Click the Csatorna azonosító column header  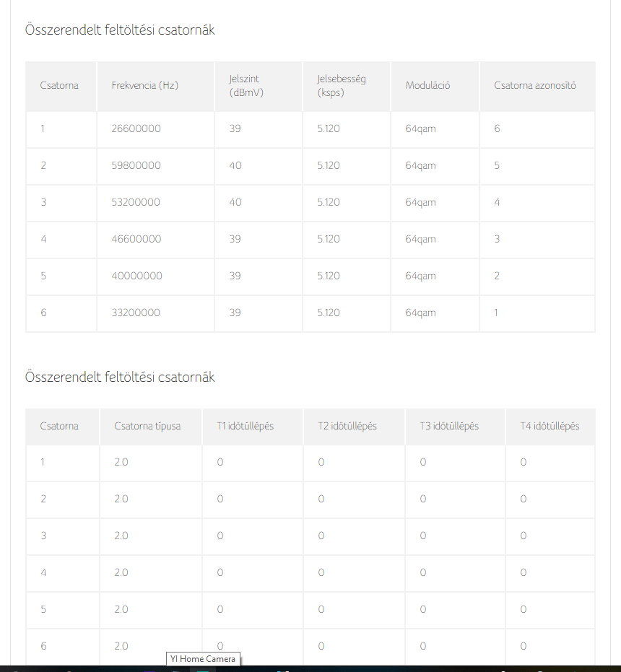534,85
